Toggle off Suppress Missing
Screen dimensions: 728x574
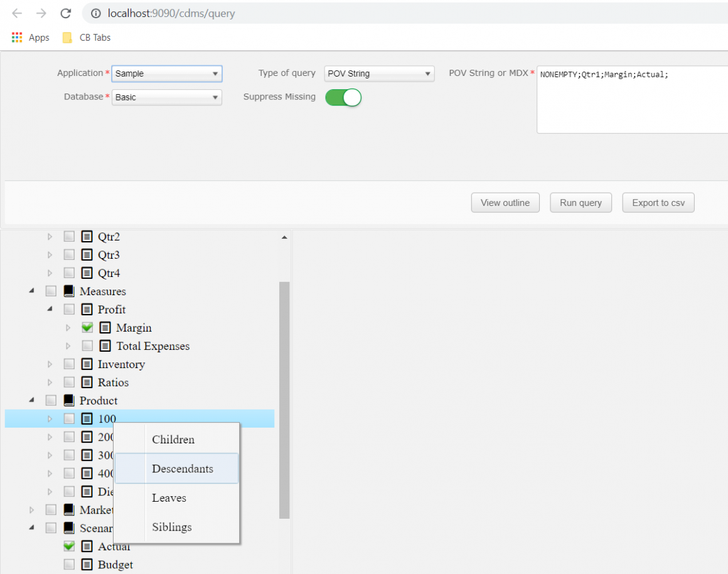coord(343,97)
